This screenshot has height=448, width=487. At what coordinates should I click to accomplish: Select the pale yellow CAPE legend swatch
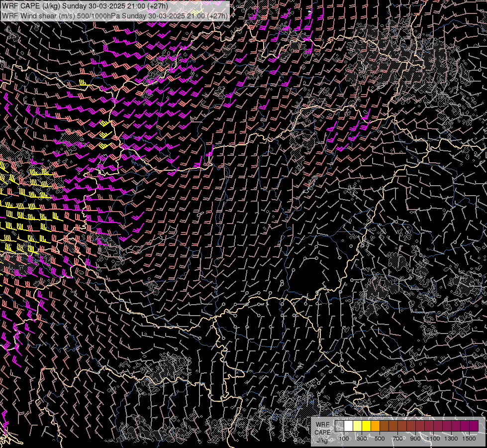pyautogui.click(x=358, y=426)
